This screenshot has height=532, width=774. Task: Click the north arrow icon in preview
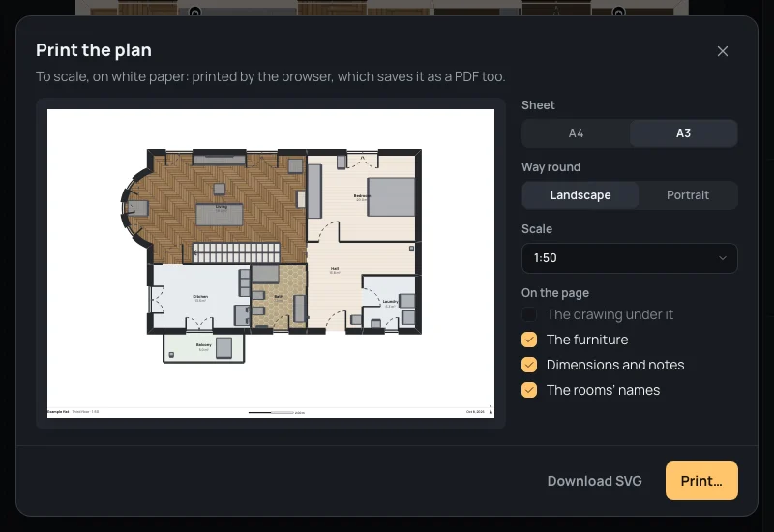click(491, 410)
